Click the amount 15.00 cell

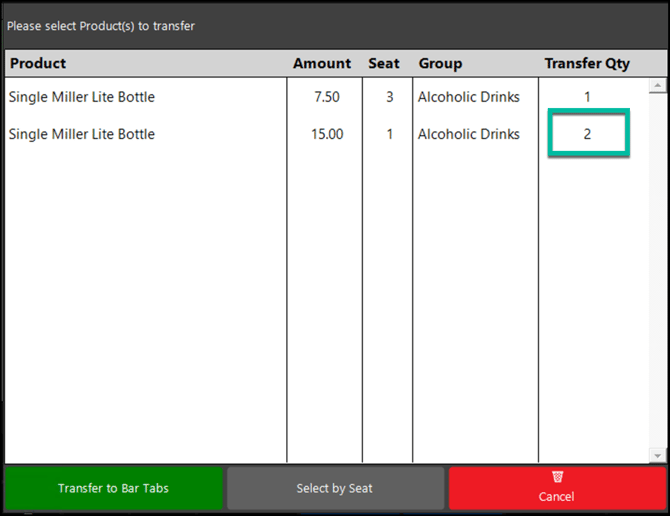tap(326, 134)
